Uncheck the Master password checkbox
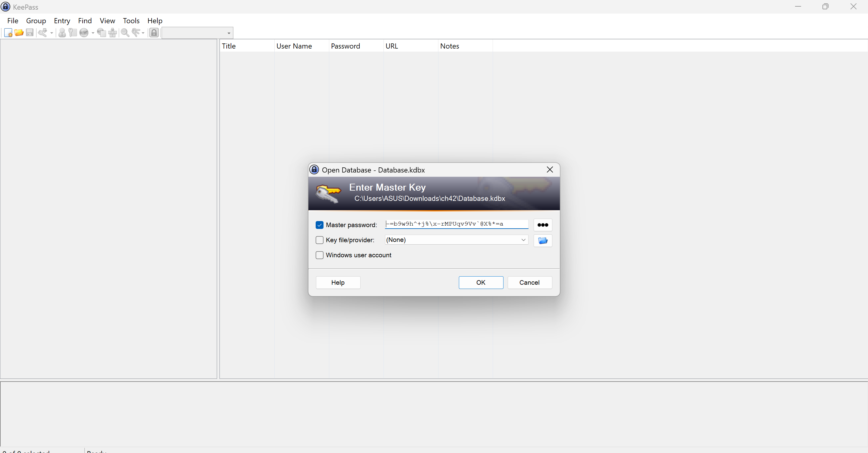The image size is (868, 453). pos(320,225)
